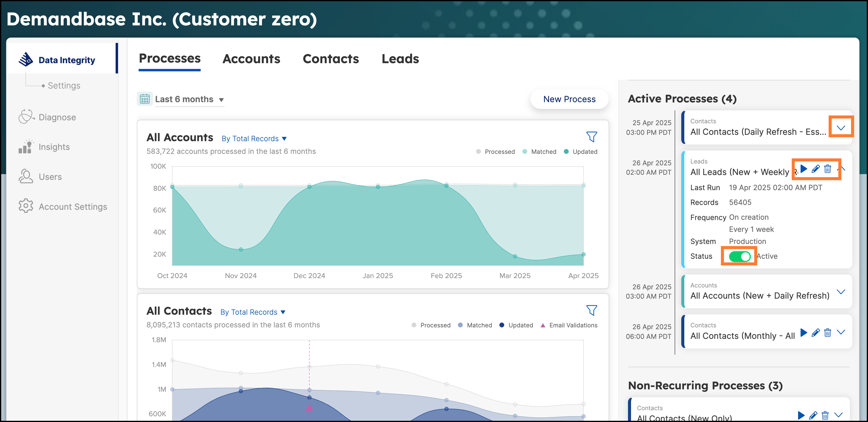Go to Insights in the sidebar
Screen dimensions: 868x422
pos(54,147)
